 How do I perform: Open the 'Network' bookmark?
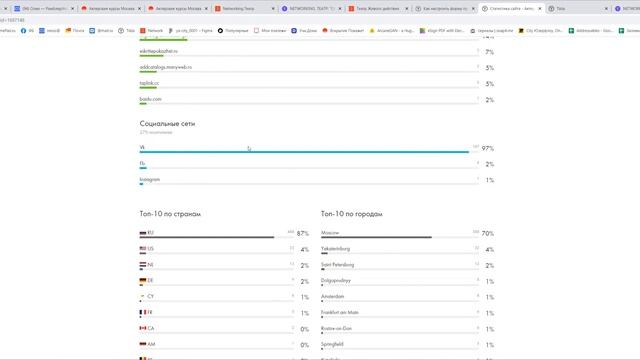(151, 31)
